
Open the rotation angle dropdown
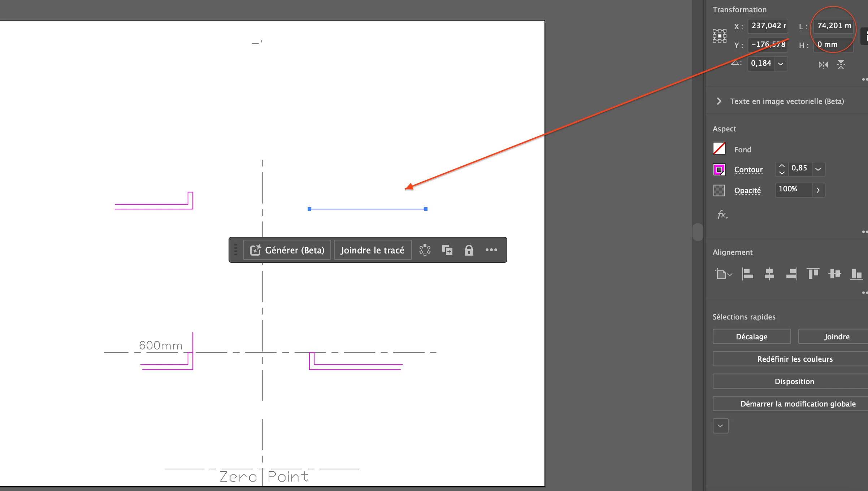781,64
